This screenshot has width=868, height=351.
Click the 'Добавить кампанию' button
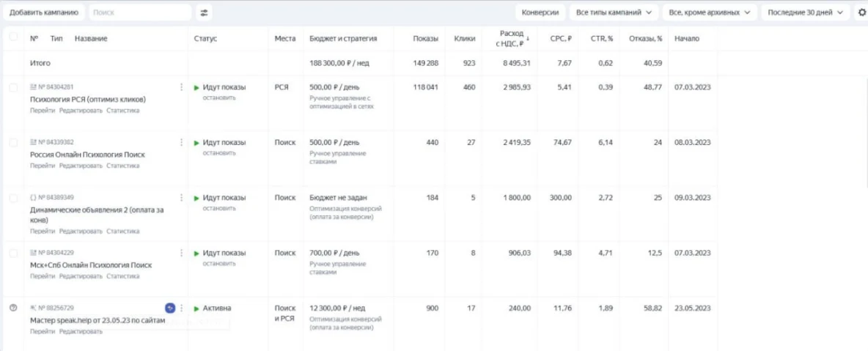pyautogui.click(x=44, y=12)
